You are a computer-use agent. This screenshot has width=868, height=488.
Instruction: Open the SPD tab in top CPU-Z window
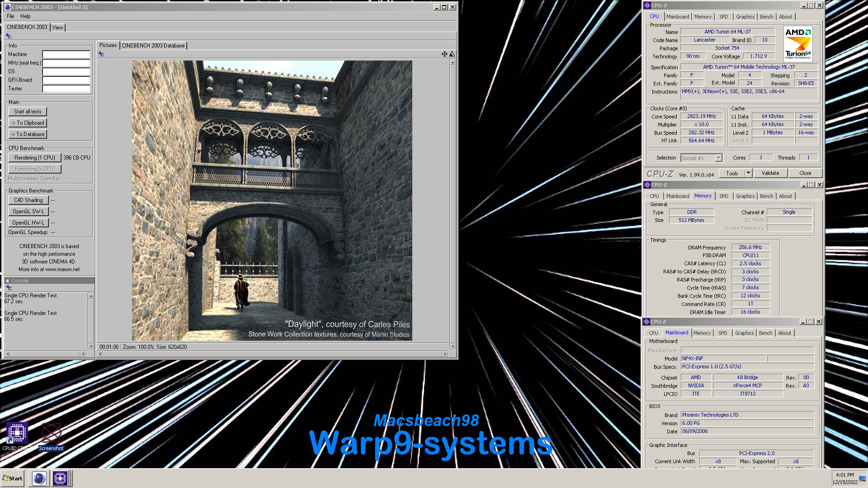point(723,17)
